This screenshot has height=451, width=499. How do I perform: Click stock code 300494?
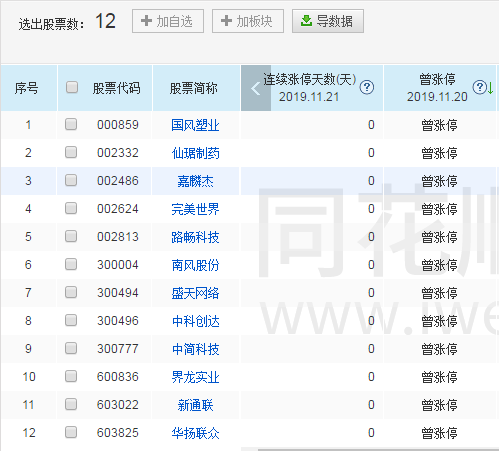click(x=118, y=293)
